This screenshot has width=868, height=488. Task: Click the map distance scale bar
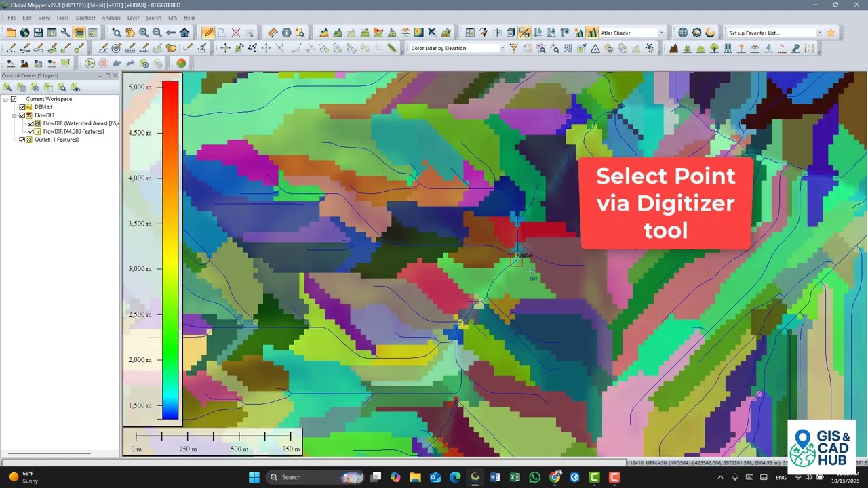tap(213, 441)
